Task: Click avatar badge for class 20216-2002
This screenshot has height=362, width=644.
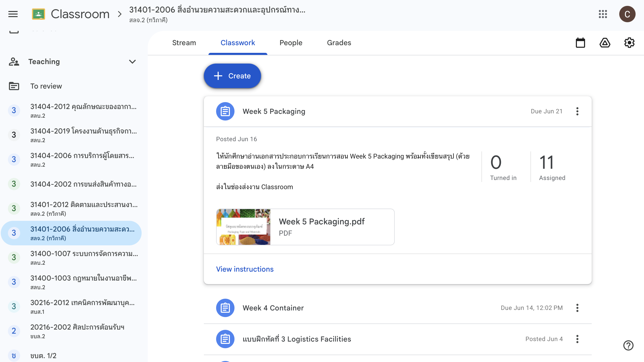Action: pos(14,331)
